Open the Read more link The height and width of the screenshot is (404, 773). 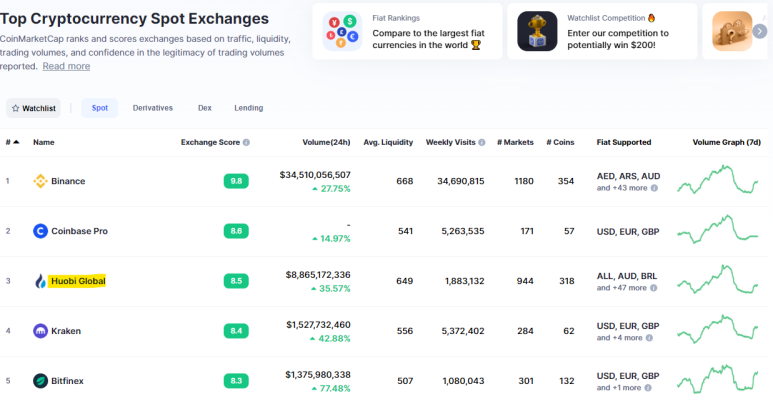(66, 66)
